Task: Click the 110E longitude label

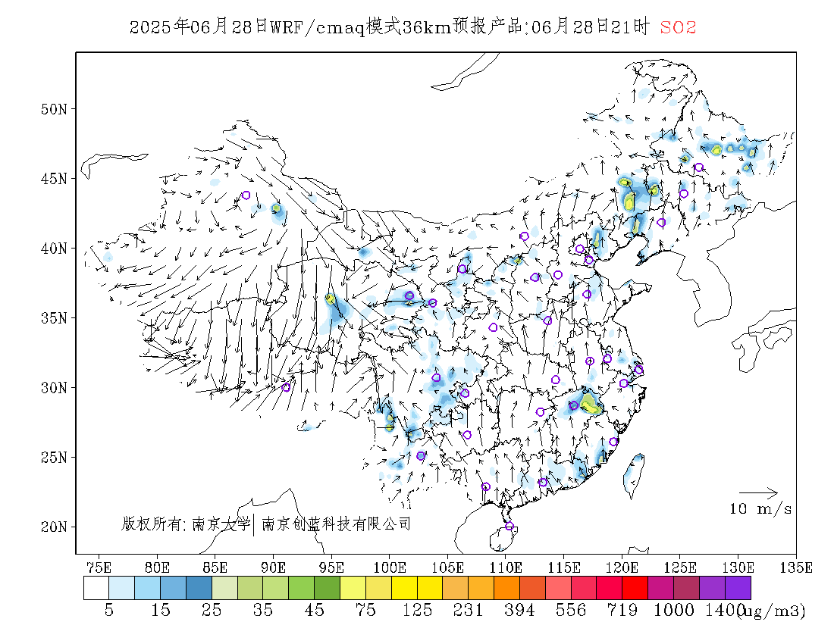Action: tap(505, 568)
